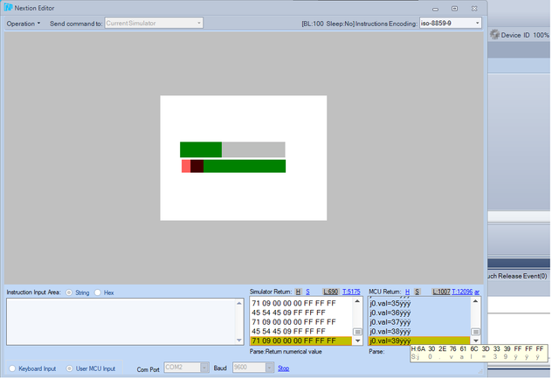The width and height of the screenshot is (559, 392).
Task: Click the Simulator Return scrollbar thumb
Action: (357, 332)
